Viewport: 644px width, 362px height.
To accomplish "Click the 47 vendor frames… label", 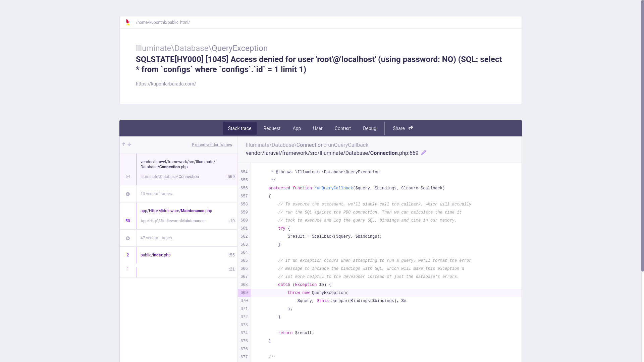I will 157,238.
